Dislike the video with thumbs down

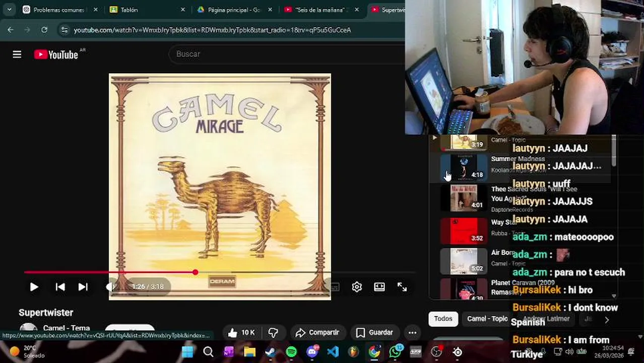(x=274, y=333)
